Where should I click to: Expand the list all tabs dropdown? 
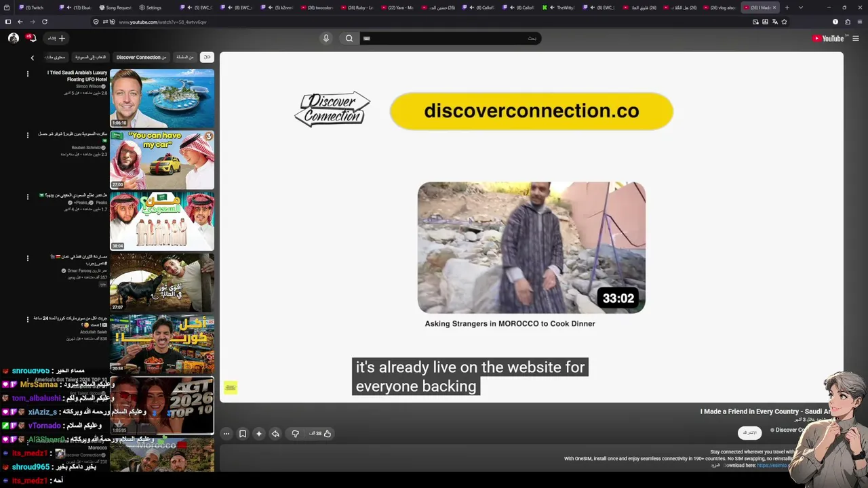point(801,7)
